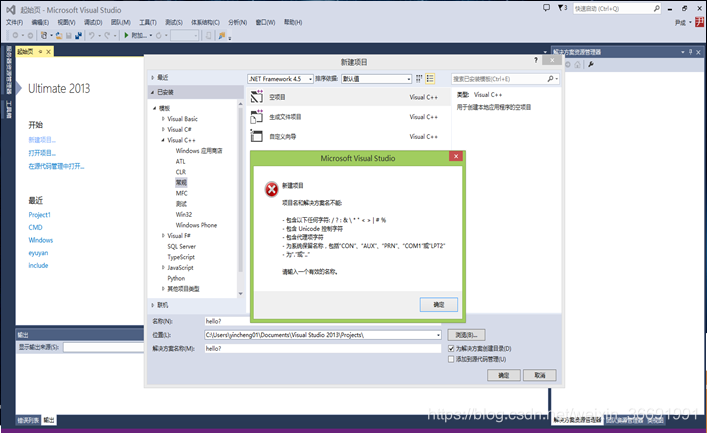Click the Save All toolbar icon
The width and height of the screenshot is (707, 433).
coord(78,35)
